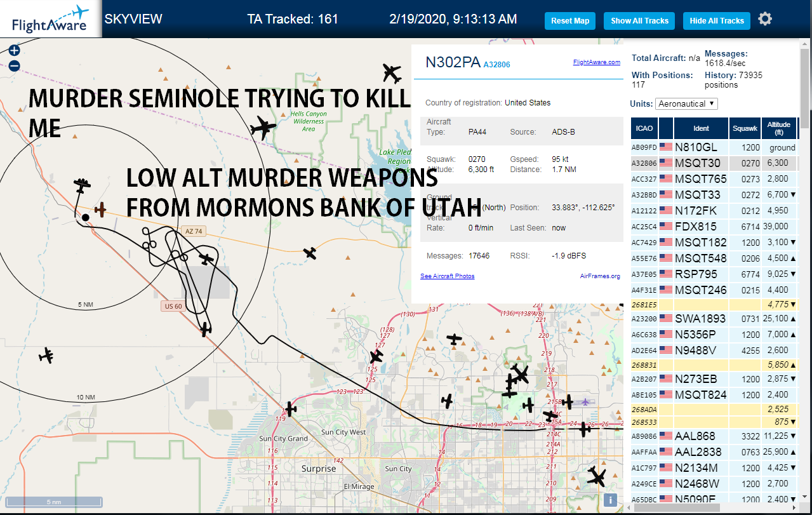Select the MSQT824 row
This screenshot has height=515, width=812.
714,395
